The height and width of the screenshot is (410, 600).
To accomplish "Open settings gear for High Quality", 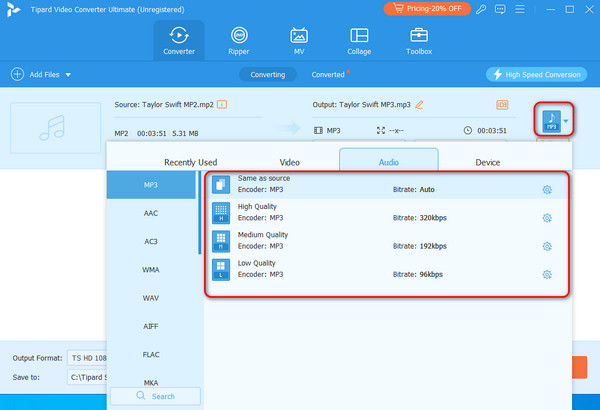I will tap(547, 218).
